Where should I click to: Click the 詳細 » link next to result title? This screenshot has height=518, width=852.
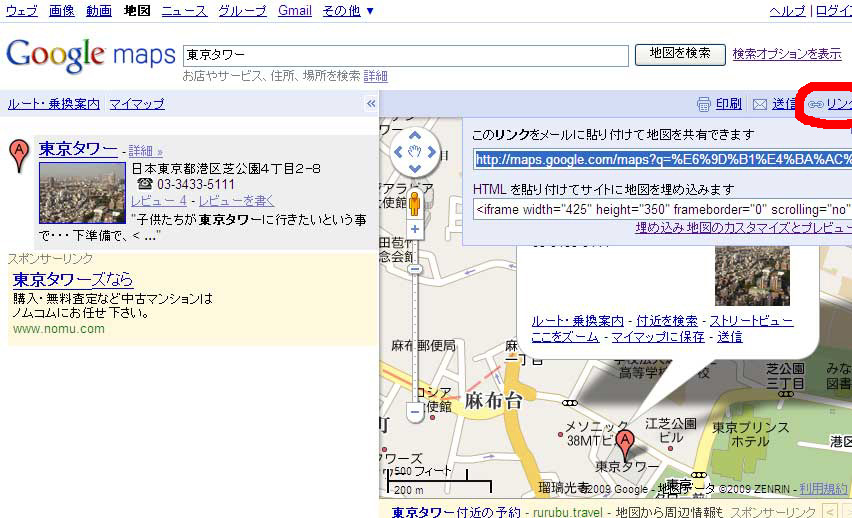coord(146,151)
